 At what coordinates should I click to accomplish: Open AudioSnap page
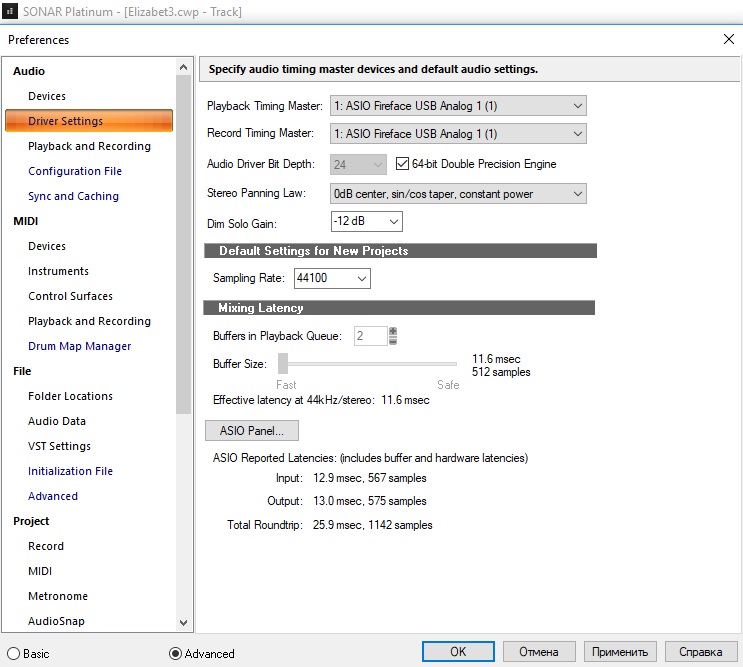(56, 621)
